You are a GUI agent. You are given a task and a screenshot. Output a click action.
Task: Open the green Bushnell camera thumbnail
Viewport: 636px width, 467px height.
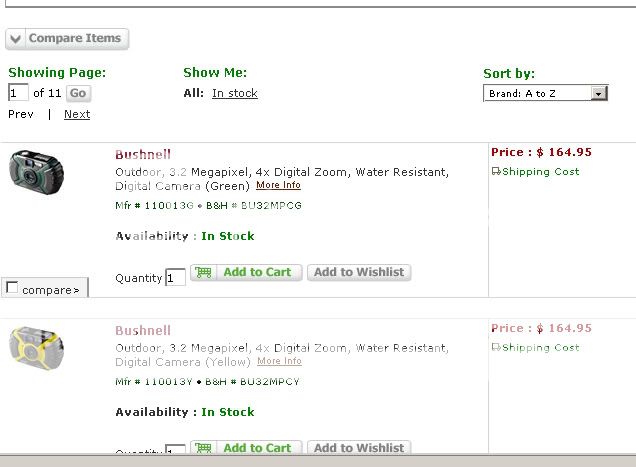pos(37,172)
